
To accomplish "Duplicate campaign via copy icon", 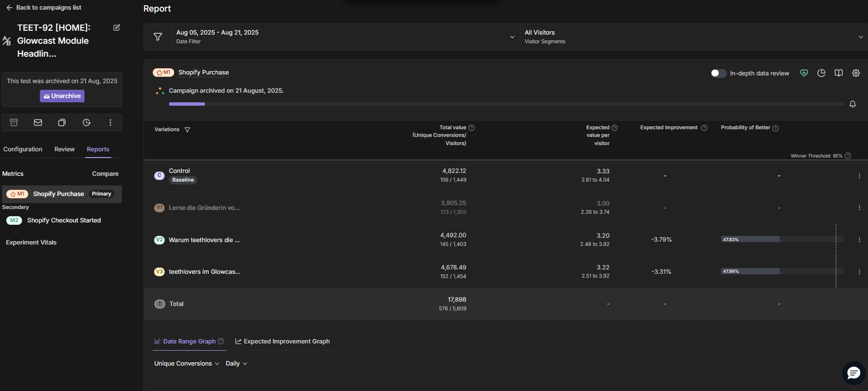I will (x=62, y=122).
